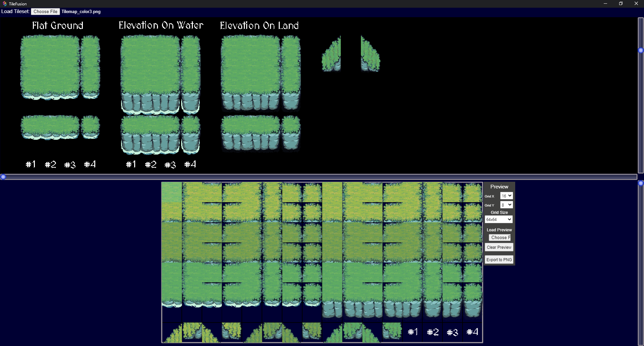Viewport: 644px width, 346px height.
Task: Click the vertical slider handle beside the tileset view
Action: 641,50
